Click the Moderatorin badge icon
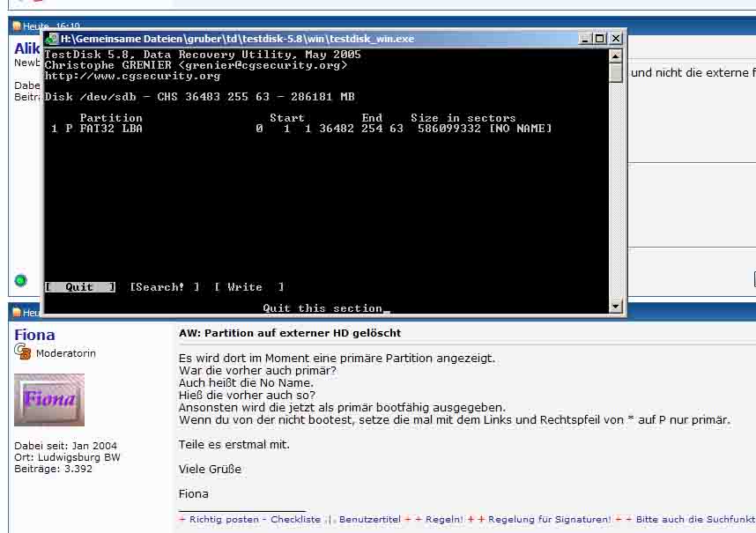Screen dimensions: 756x533 pyautogui.click(x=22, y=352)
